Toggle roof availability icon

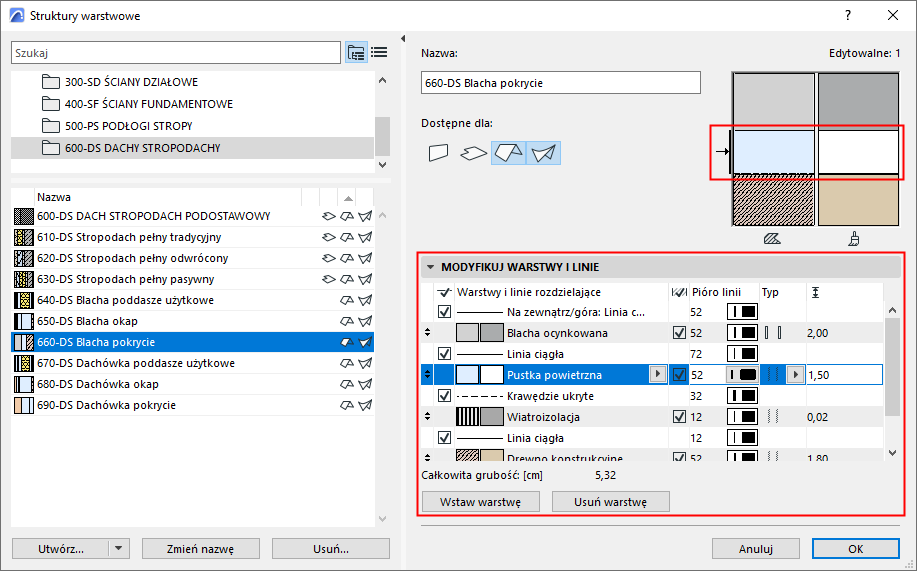click(x=508, y=153)
